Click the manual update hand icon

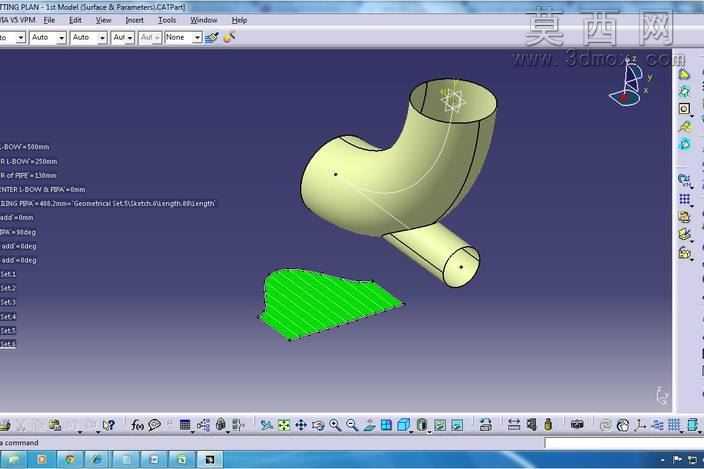coord(623,425)
